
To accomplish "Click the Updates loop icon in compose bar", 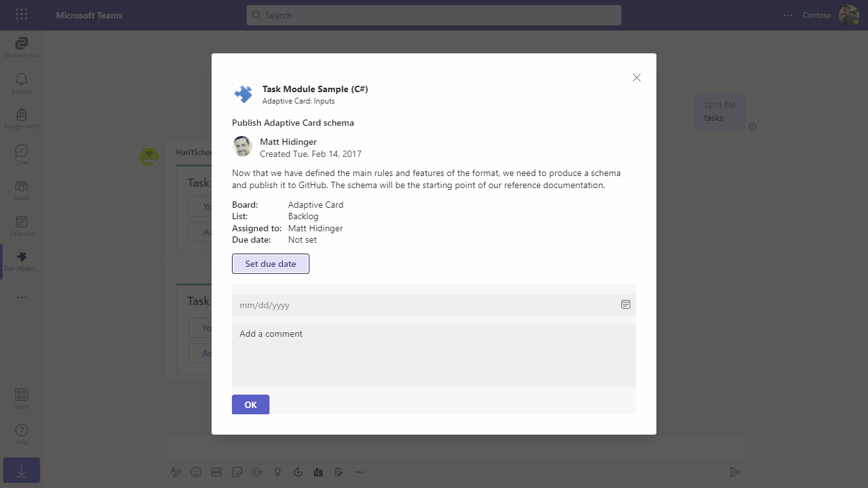I will 297,472.
